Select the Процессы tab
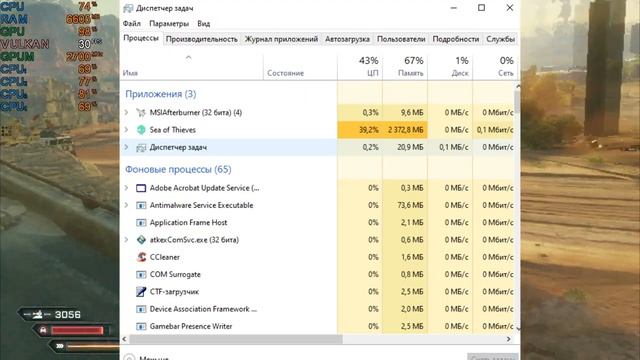 pyautogui.click(x=141, y=38)
